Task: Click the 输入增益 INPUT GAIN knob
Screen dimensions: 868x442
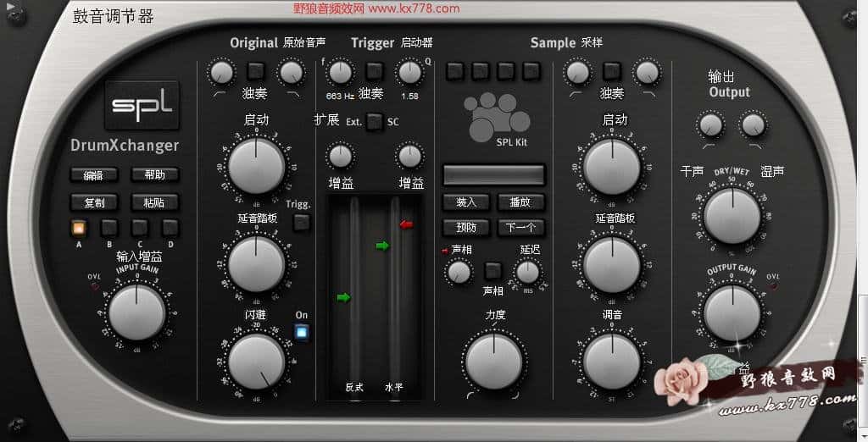Action: 136,313
